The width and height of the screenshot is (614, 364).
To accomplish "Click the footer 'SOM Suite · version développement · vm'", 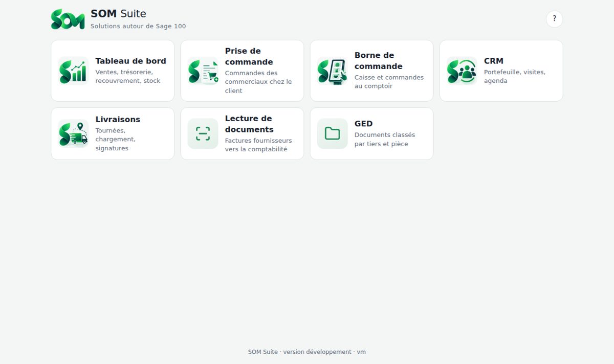I will point(307,352).
